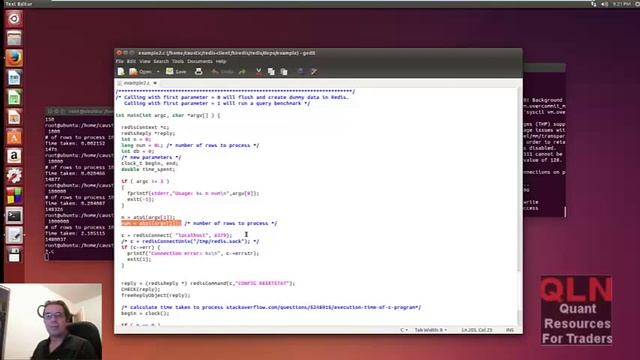Open the Amazon launcher icon
Screen dimensions: 640x360
pyautogui.click(x=14, y=156)
